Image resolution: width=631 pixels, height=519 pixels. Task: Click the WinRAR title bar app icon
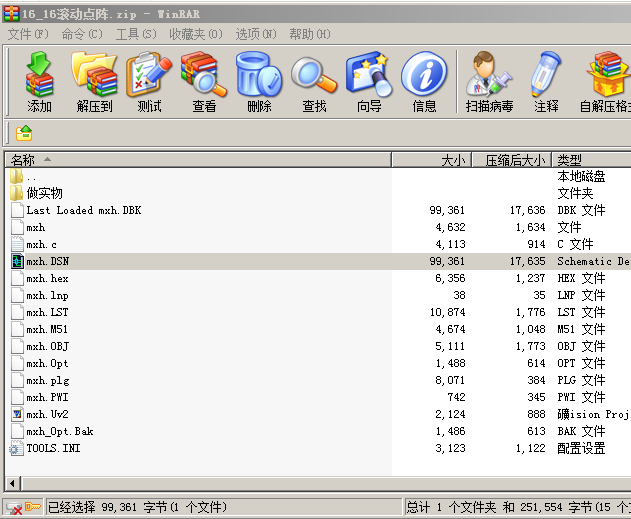11,14
